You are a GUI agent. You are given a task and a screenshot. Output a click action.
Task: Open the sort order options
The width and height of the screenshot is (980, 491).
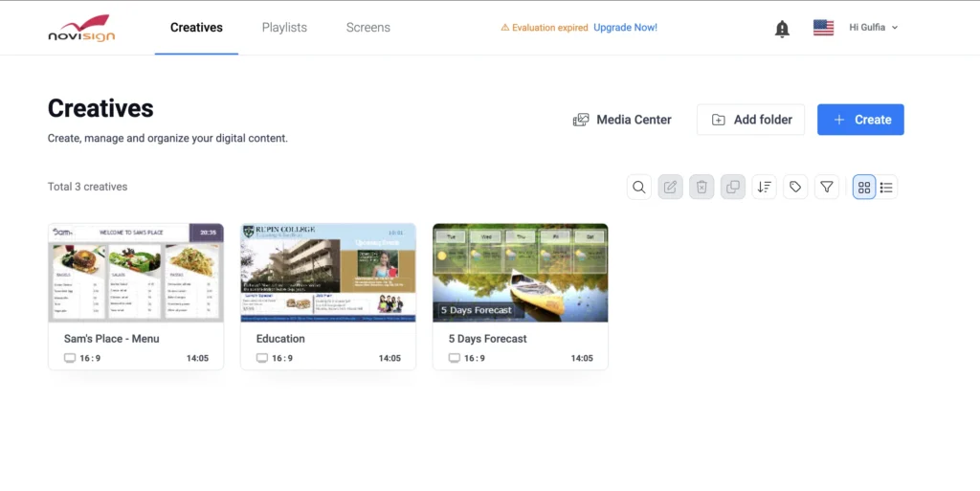pyautogui.click(x=764, y=187)
